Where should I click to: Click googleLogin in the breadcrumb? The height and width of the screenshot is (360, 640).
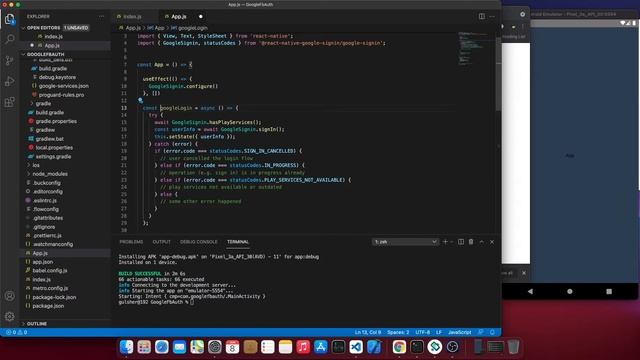tap(193, 28)
